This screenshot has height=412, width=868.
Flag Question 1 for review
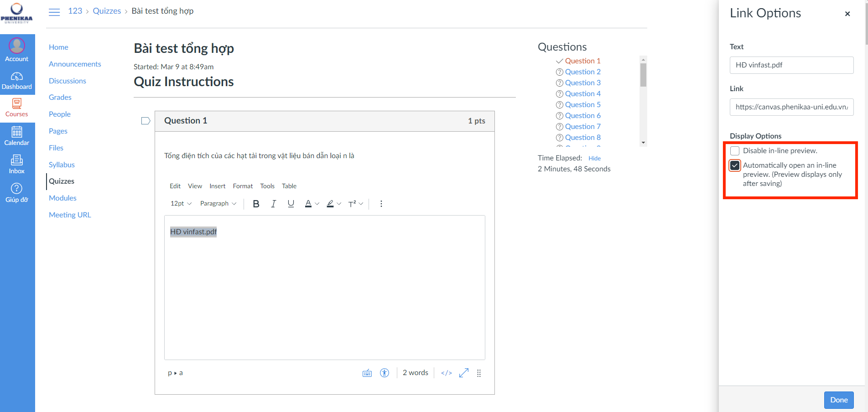tap(146, 121)
